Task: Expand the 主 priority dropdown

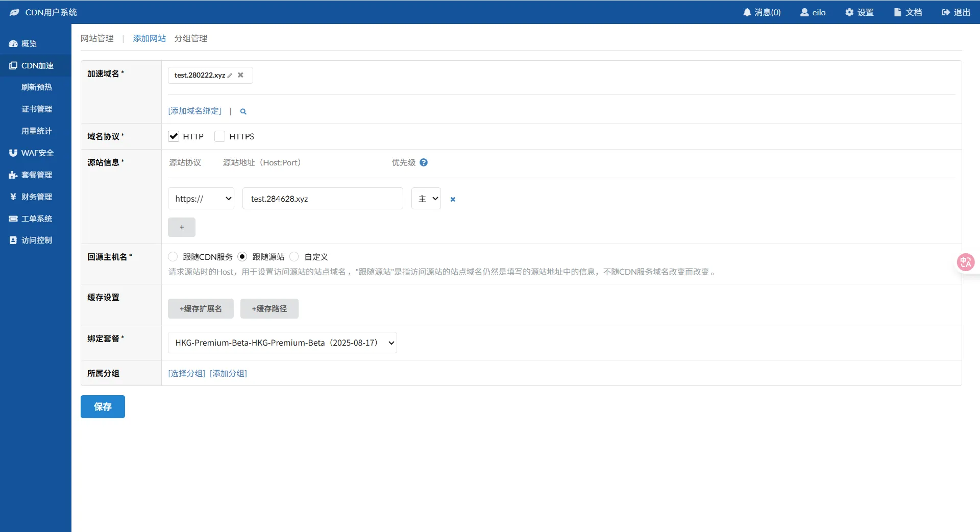Action: click(x=426, y=199)
